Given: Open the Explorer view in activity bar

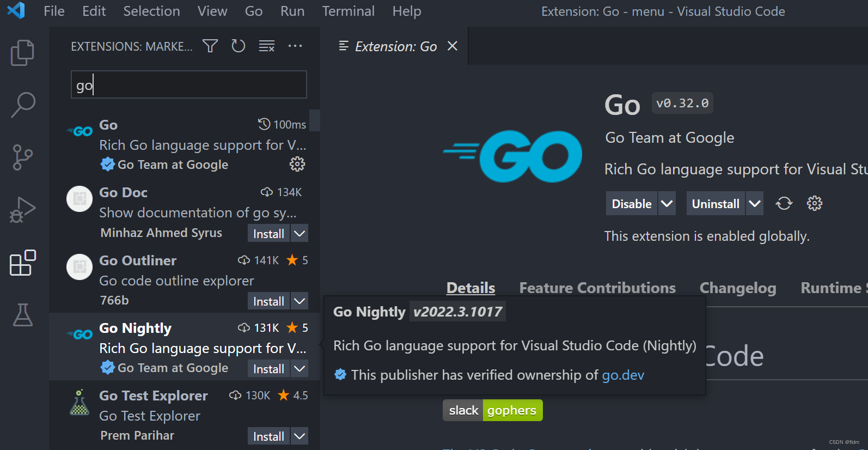Looking at the screenshot, I should (23, 53).
